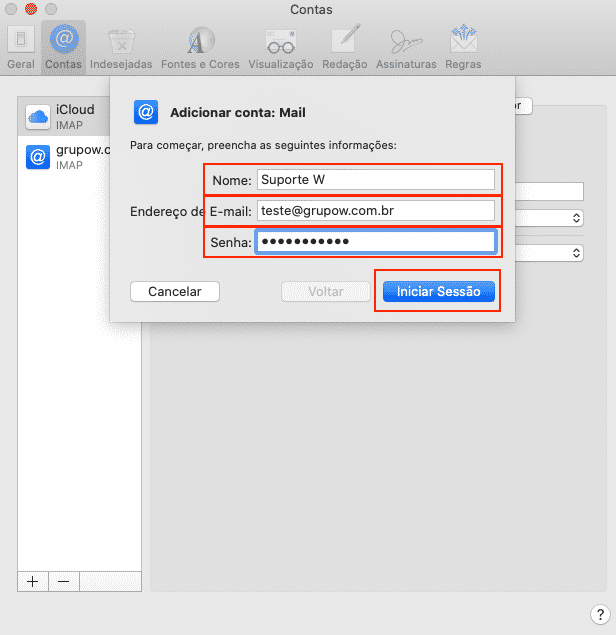The image size is (616, 635).
Task: Add an account with the plus button
Action: 33,582
